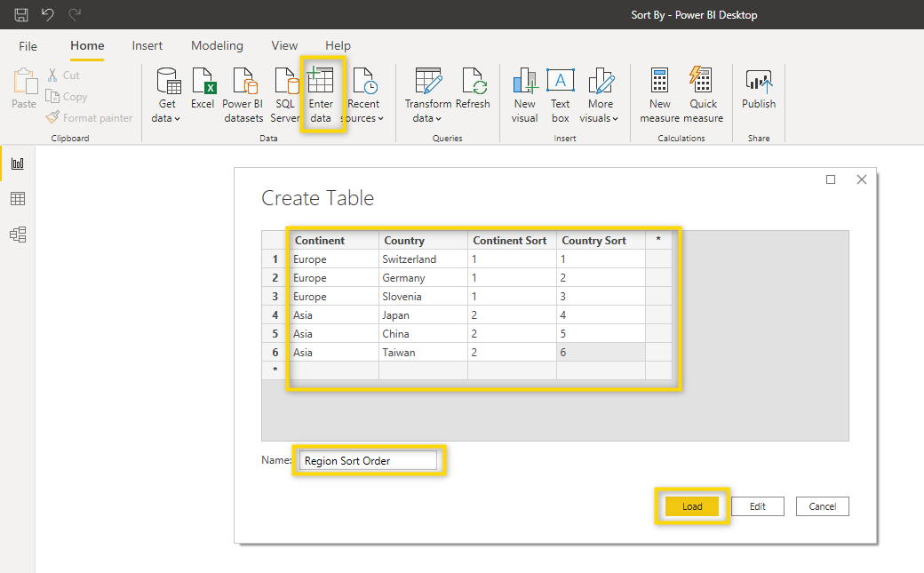Switch to Model view in the sidebar
This screenshot has height=573, width=924.
[x=17, y=233]
